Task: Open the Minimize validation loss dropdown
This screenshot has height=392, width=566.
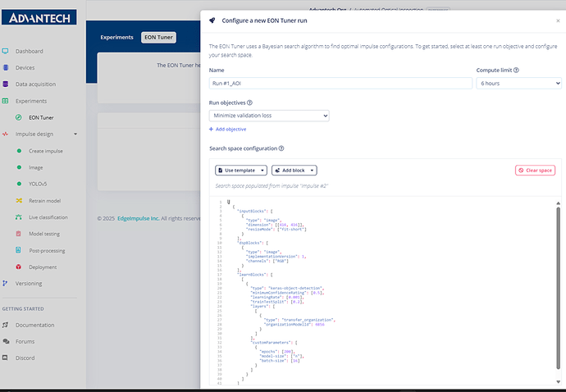Action: [269, 116]
